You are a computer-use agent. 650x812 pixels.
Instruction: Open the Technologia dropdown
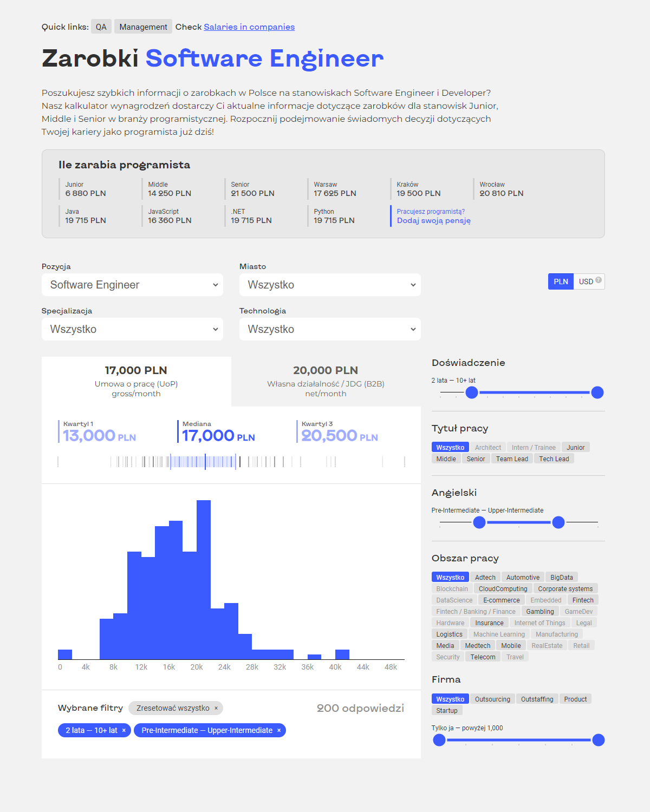pyautogui.click(x=329, y=329)
